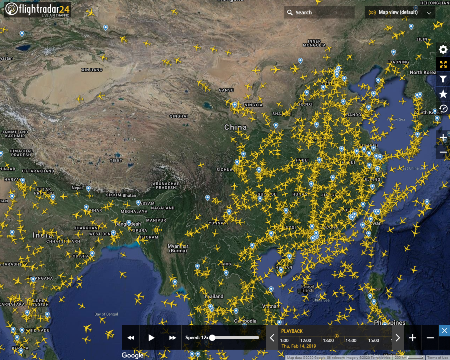
Task: Zoom out the map with side minus button
Action: click(x=443, y=152)
